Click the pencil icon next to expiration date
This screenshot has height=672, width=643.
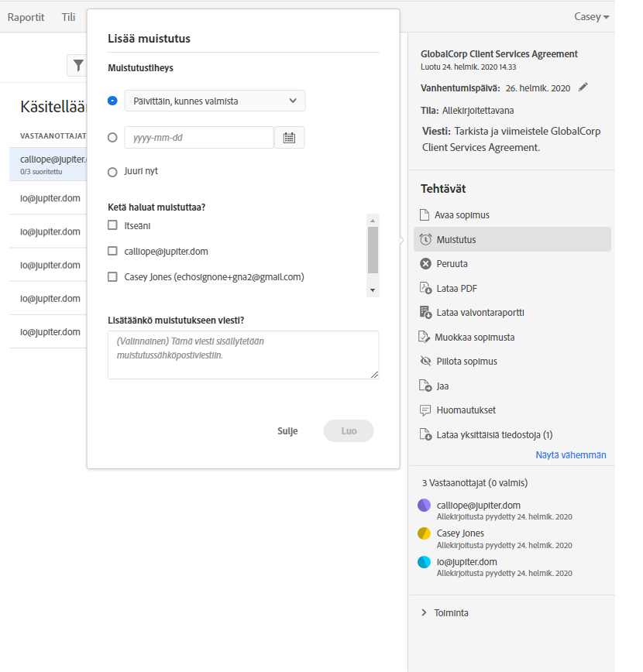point(583,87)
